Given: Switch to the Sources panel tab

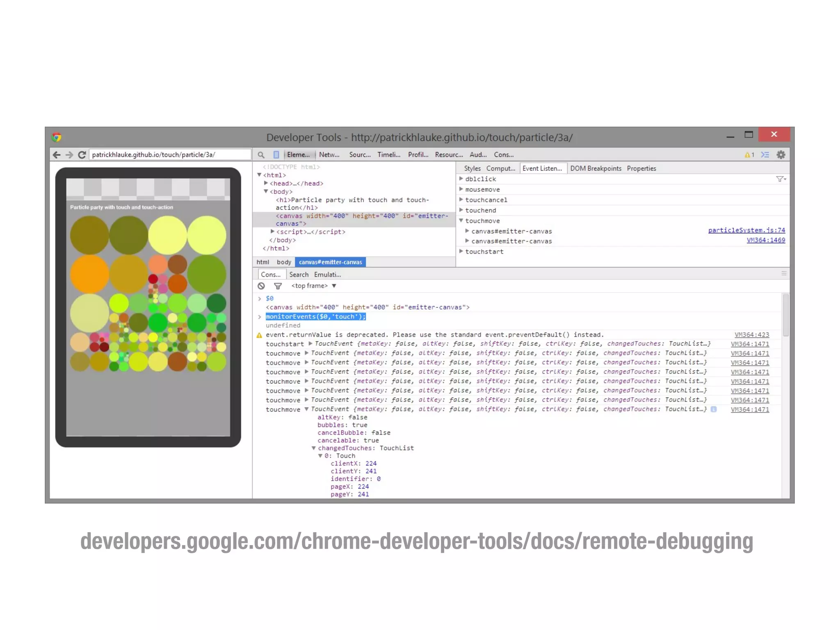Looking at the screenshot, I should pyautogui.click(x=360, y=155).
